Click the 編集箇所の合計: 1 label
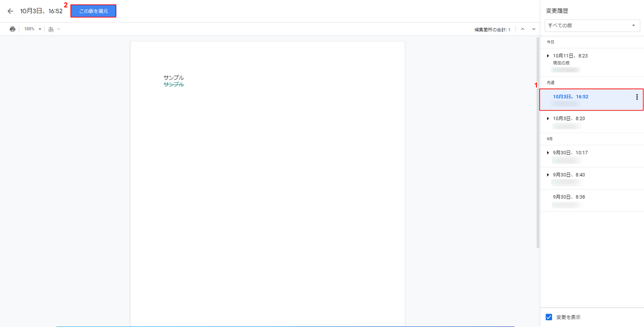The image size is (644, 327). [492, 30]
